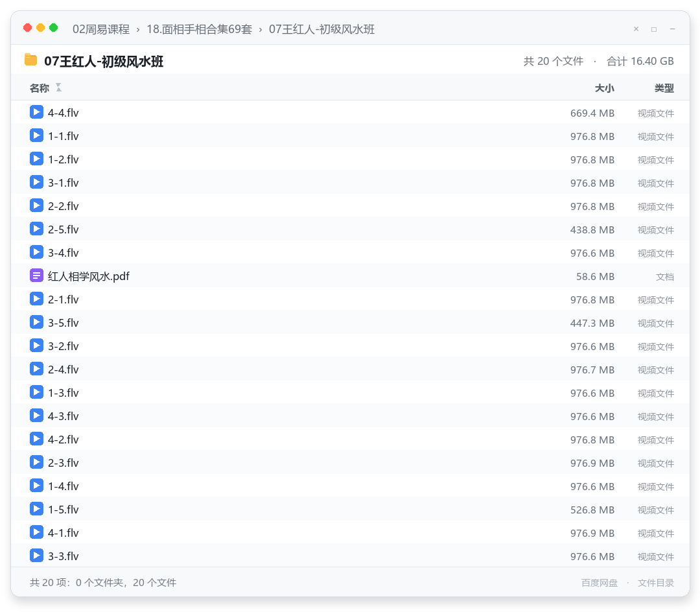Click the yellow folder icon in header

pyautogui.click(x=31, y=60)
